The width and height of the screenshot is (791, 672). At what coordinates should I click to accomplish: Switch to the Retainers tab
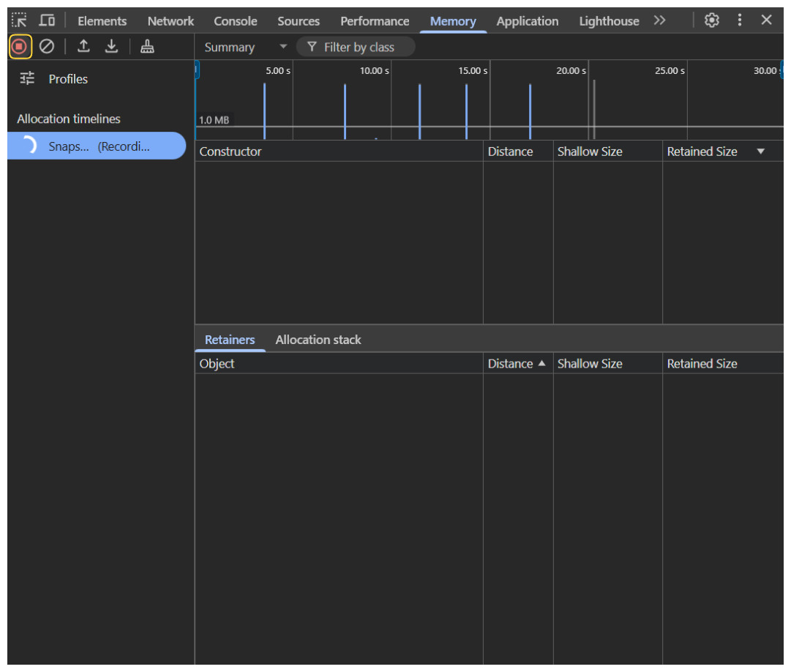230,340
